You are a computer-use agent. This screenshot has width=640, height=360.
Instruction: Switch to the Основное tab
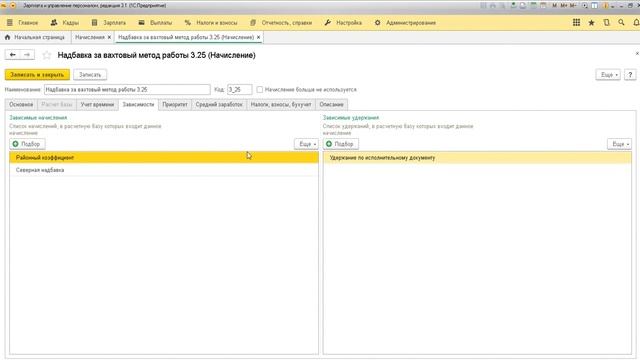point(21,104)
